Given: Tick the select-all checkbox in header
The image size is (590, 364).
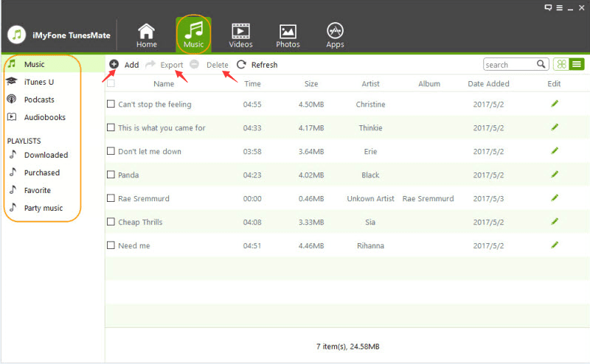Looking at the screenshot, I should [x=111, y=83].
